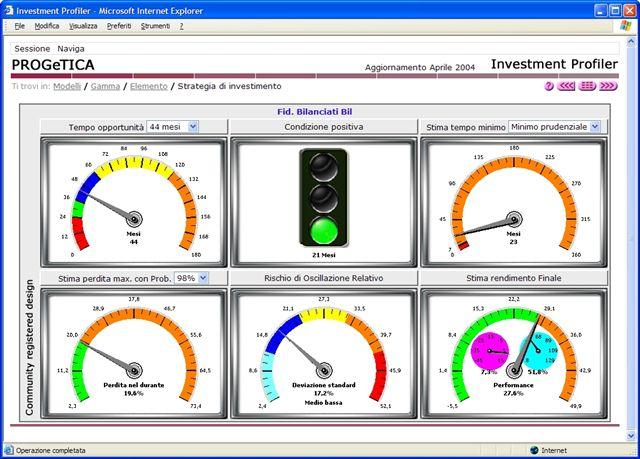Open the purple grid overview button

tap(587, 86)
